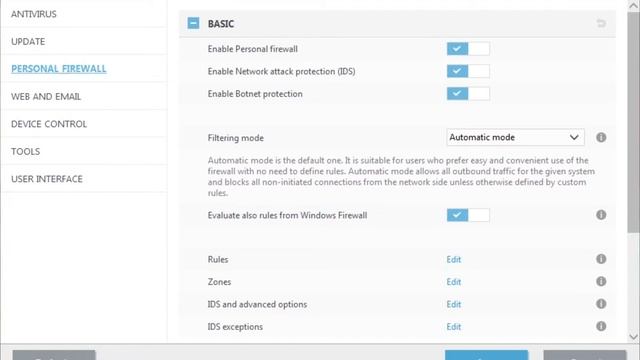Image resolution: width=640 pixels, height=360 pixels.
Task: Click Edit link for Rules
Action: [x=453, y=260]
